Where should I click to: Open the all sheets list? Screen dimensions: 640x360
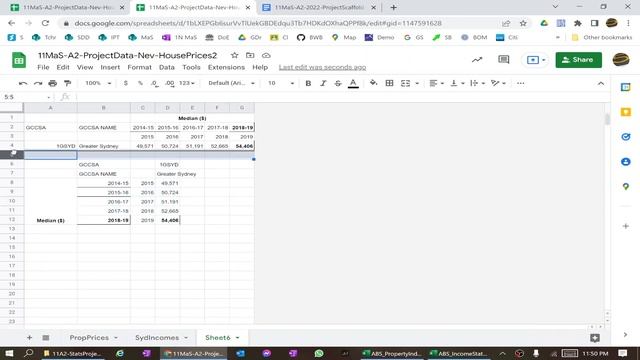[x=46, y=338]
